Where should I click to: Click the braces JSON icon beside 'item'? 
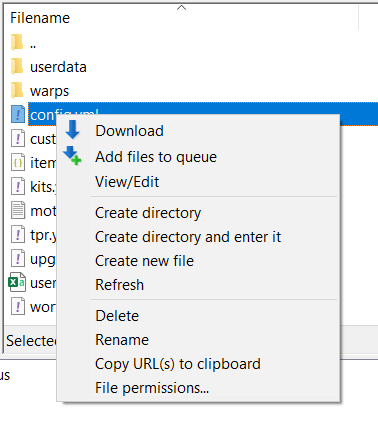point(18,162)
